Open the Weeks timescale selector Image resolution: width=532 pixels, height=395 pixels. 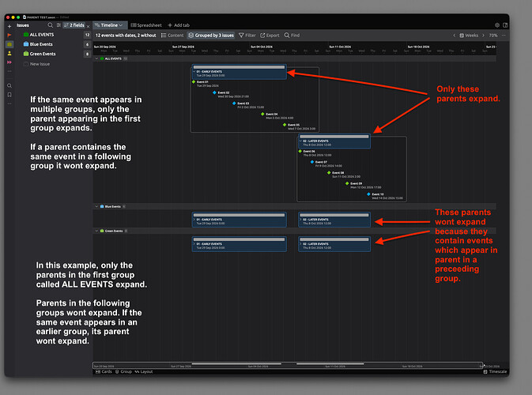coord(469,36)
